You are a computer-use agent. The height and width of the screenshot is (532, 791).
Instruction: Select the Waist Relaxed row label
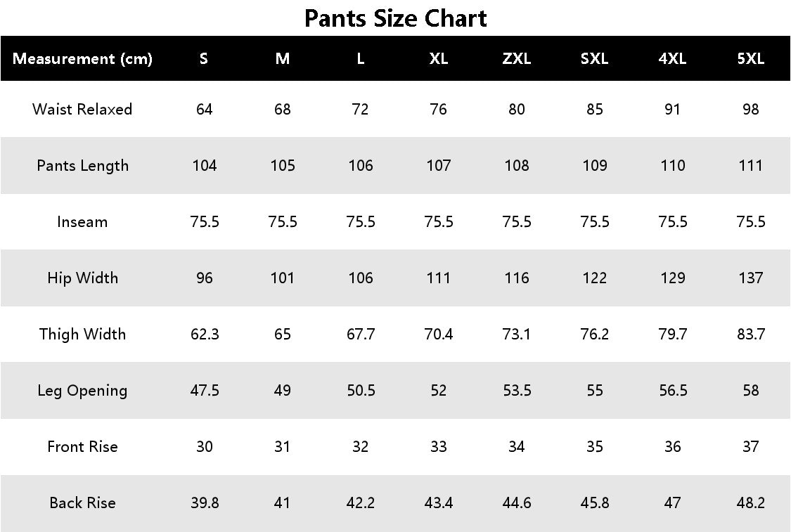coord(82,110)
